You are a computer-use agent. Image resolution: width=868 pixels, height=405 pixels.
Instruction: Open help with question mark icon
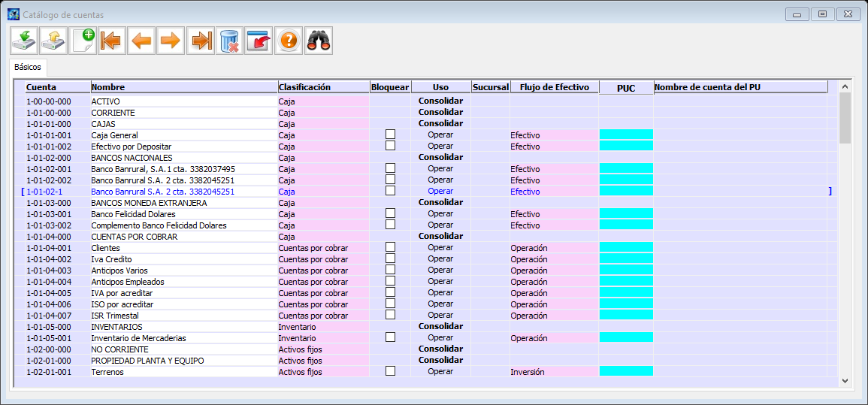tap(289, 41)
